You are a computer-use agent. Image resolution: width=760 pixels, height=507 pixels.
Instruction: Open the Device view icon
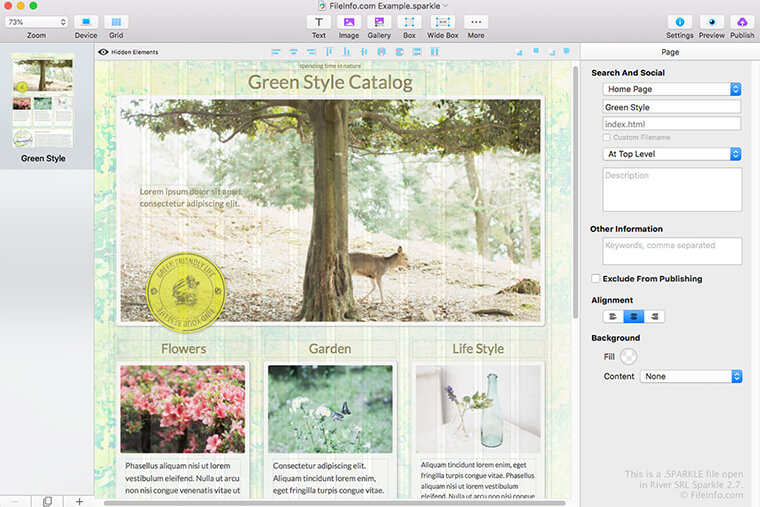pos(86,22)
